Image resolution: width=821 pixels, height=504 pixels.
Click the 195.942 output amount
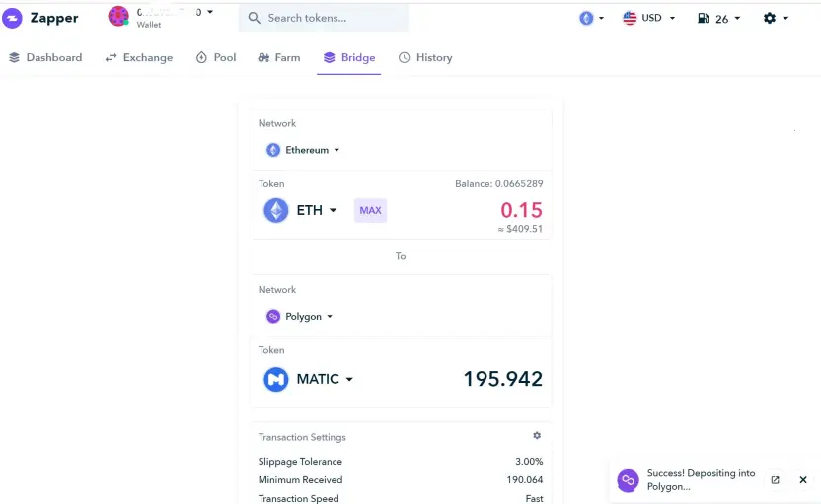(502, 379)
